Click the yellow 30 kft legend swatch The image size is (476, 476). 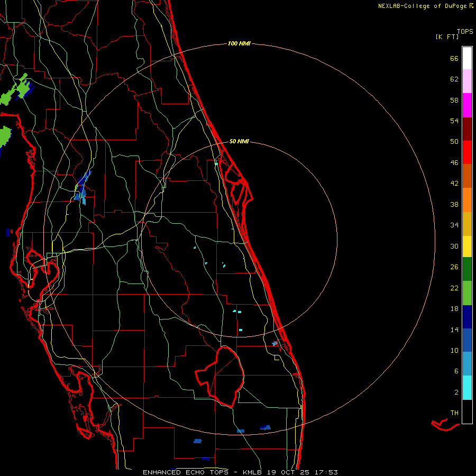[x=467, y=246]
